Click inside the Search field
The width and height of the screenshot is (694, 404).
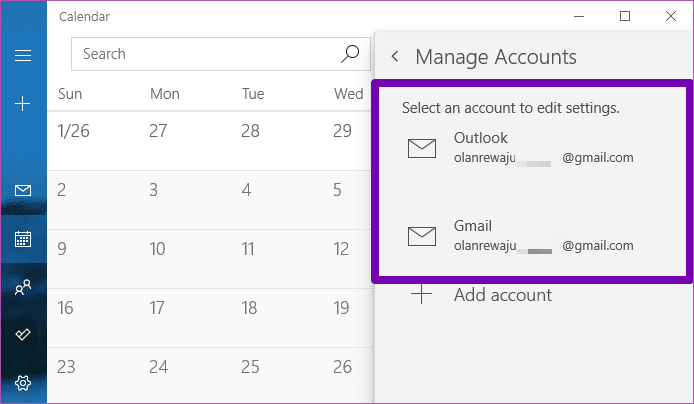coord(220,54)
